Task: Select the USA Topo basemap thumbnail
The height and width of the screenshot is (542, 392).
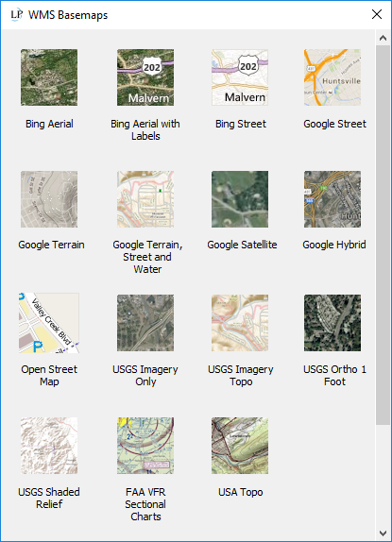Action: click(240, 446)
